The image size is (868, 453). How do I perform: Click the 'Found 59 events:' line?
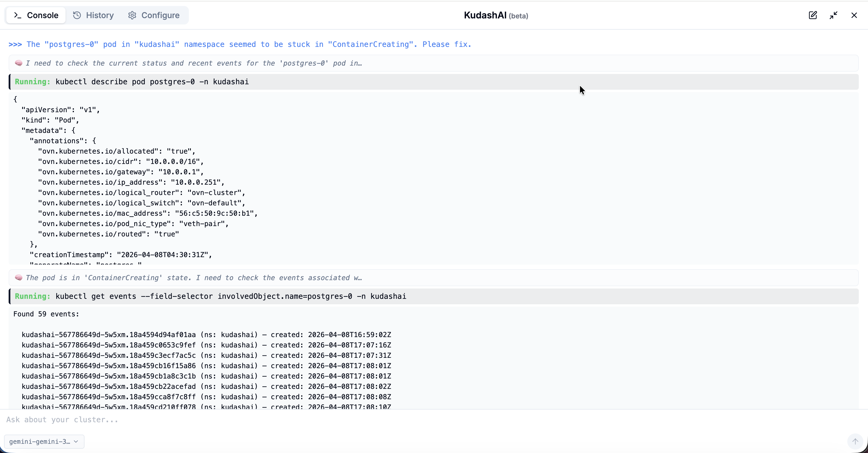pos(46,314)
